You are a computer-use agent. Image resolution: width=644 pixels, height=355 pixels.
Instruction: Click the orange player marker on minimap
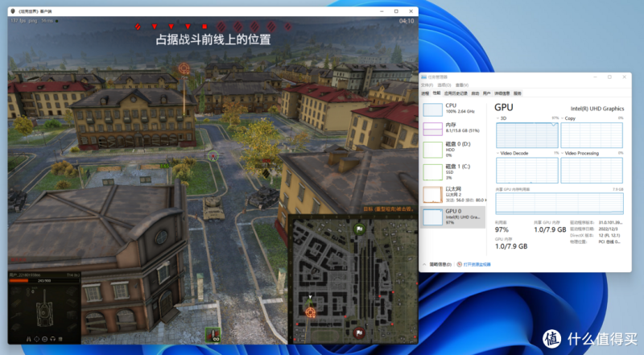click(311, 312)
